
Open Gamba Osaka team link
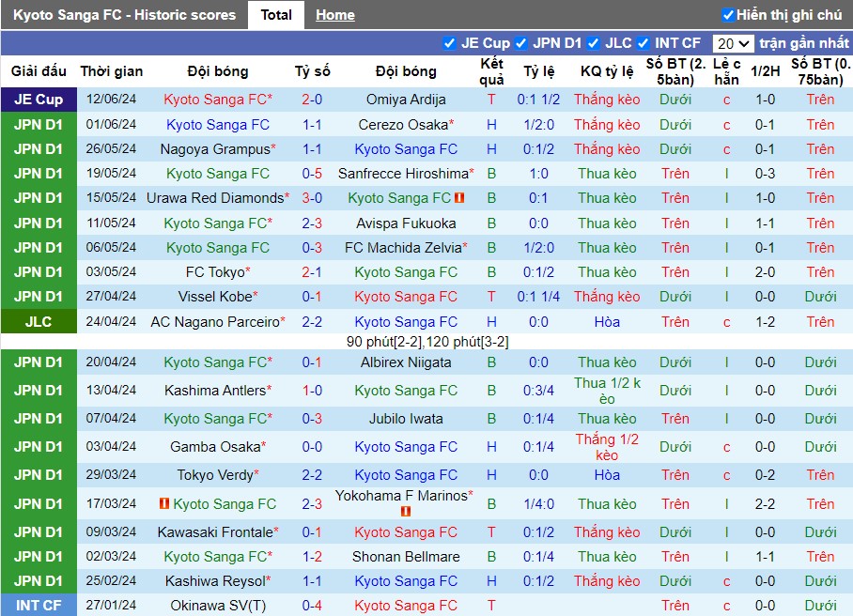coord(215,446)
